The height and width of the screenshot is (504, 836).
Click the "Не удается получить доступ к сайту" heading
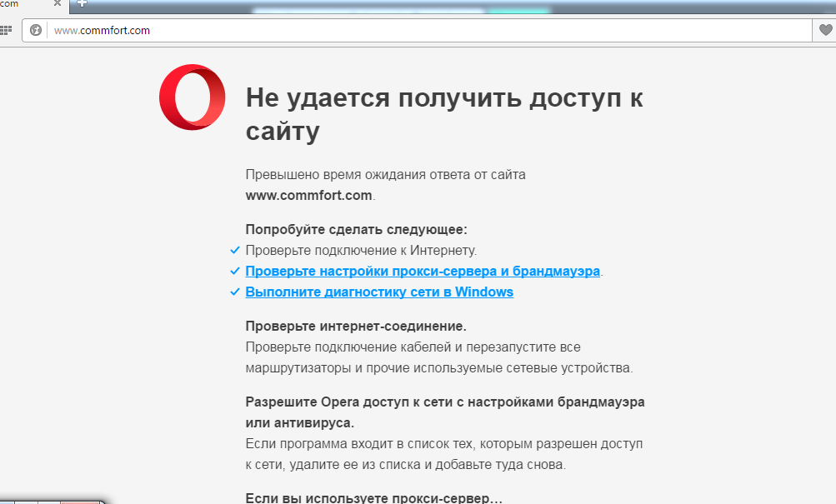pos(443,114)
